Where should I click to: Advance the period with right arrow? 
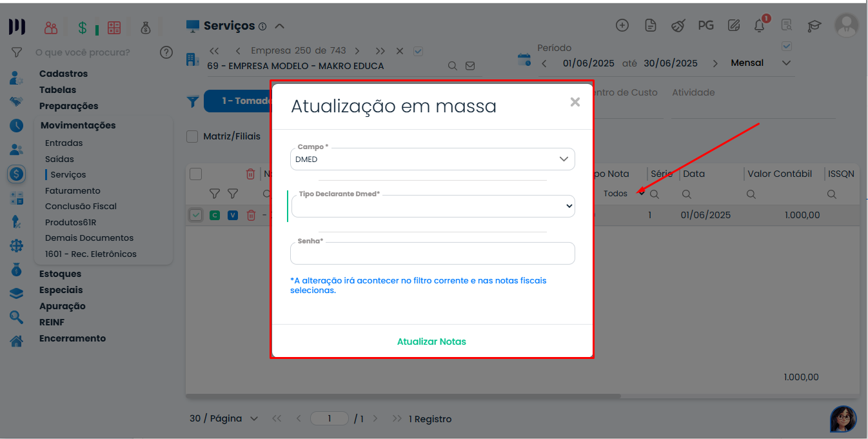pyautogui.click(x=715, y=63)
